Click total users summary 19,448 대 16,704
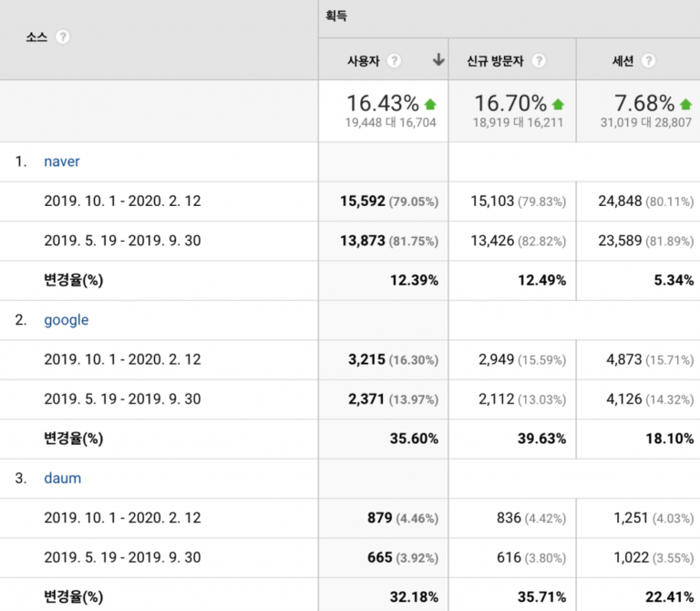700x611 pixels. 389,121
